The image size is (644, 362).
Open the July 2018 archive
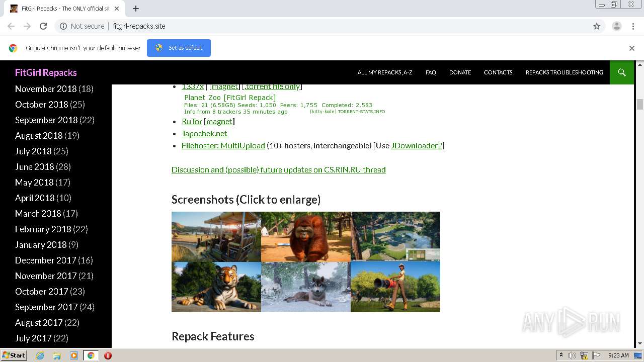(33, 151)
